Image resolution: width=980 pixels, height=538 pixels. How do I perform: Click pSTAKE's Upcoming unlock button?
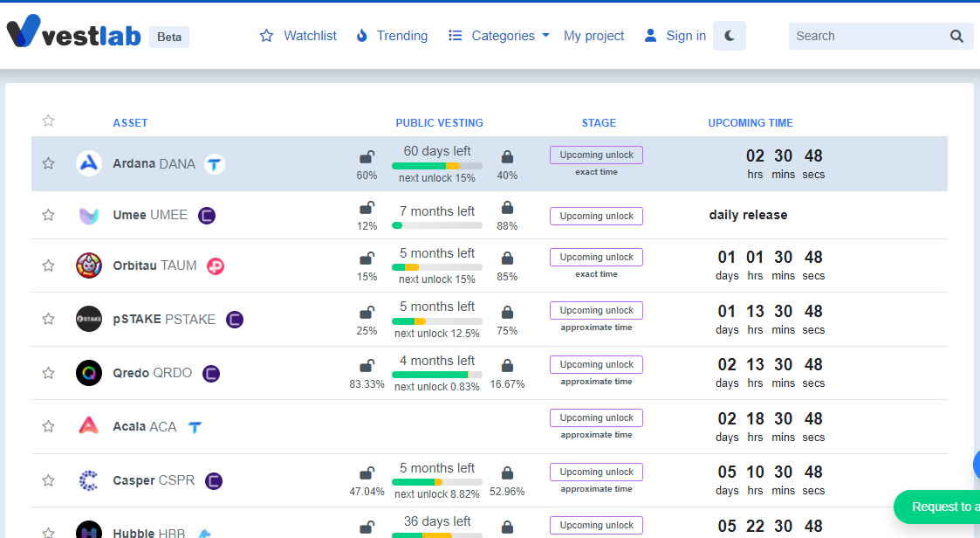point(596,310)
